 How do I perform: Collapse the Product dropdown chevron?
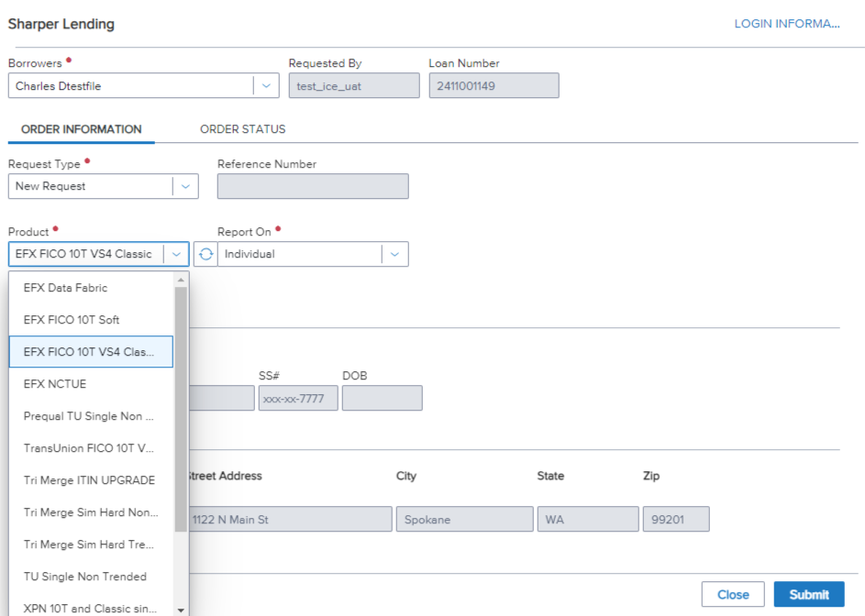[x=176, y=254]
